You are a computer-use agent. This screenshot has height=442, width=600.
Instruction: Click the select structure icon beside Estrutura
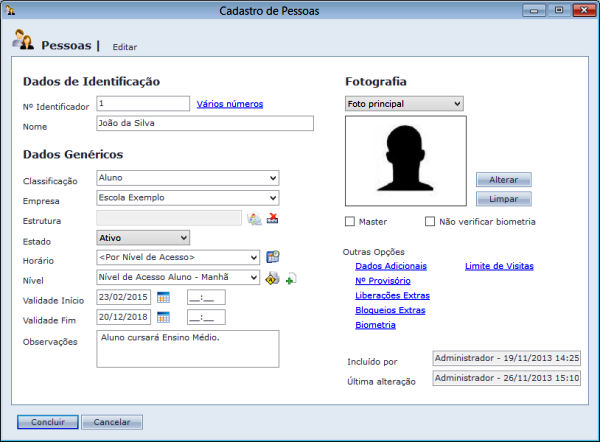(x=254, y=219)
